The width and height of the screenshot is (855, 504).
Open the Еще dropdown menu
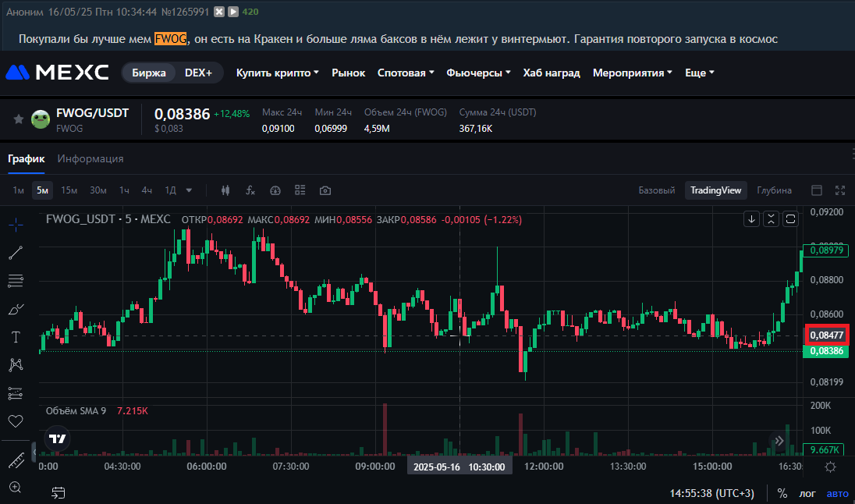click(700, 73)
